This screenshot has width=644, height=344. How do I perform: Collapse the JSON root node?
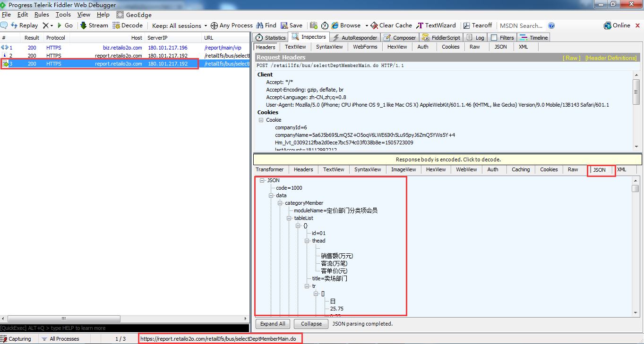point(262,180)
